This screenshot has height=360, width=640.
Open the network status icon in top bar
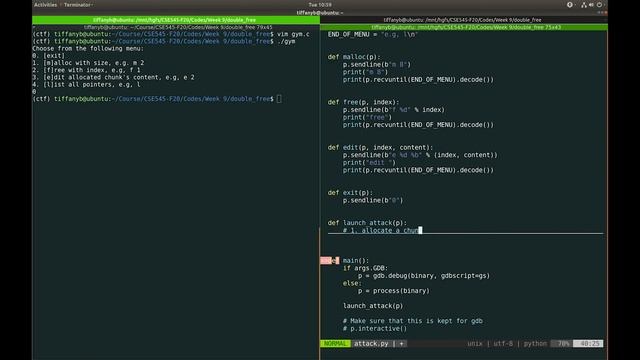coord(584,4)
